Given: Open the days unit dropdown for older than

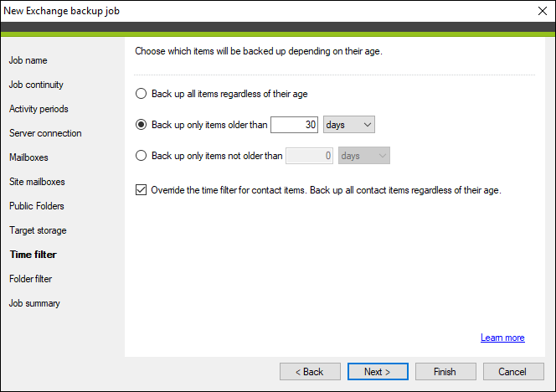Looking at the screenshot, I should 349,125.
